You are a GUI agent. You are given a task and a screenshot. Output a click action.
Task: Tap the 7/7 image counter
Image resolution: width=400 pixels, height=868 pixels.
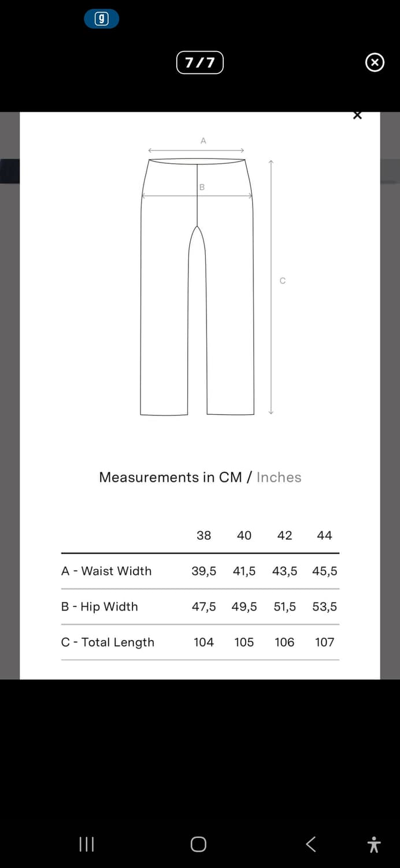[199, 62]
